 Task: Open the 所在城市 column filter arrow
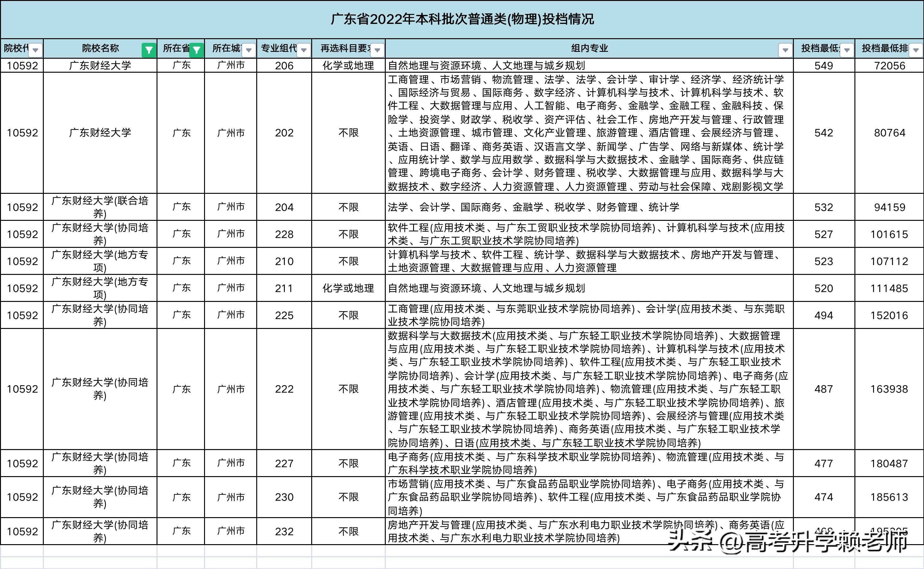click(248, 50)
